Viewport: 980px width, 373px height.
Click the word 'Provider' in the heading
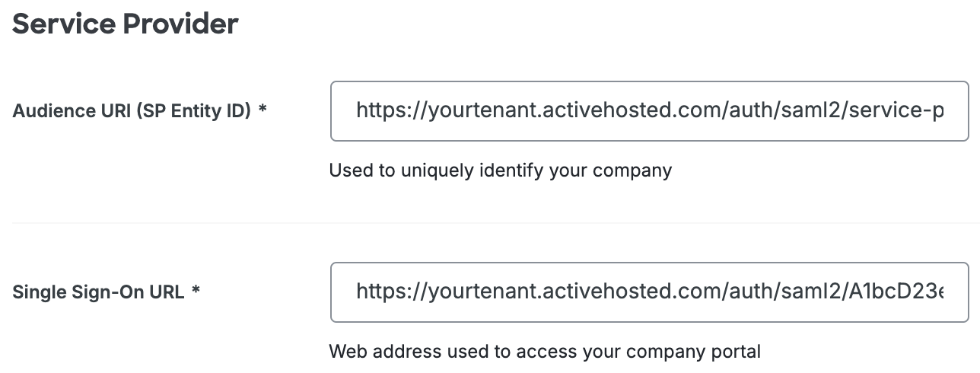coord(180,24)
